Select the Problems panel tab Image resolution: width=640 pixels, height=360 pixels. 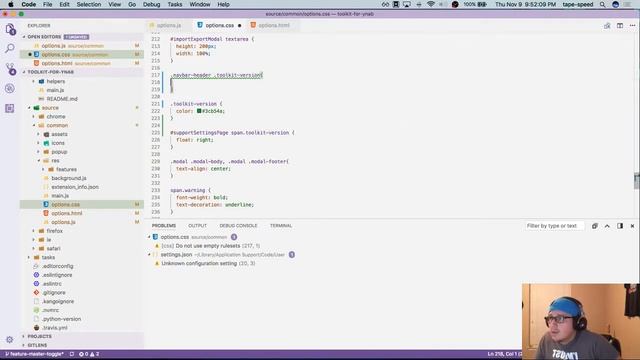[164, 226]
